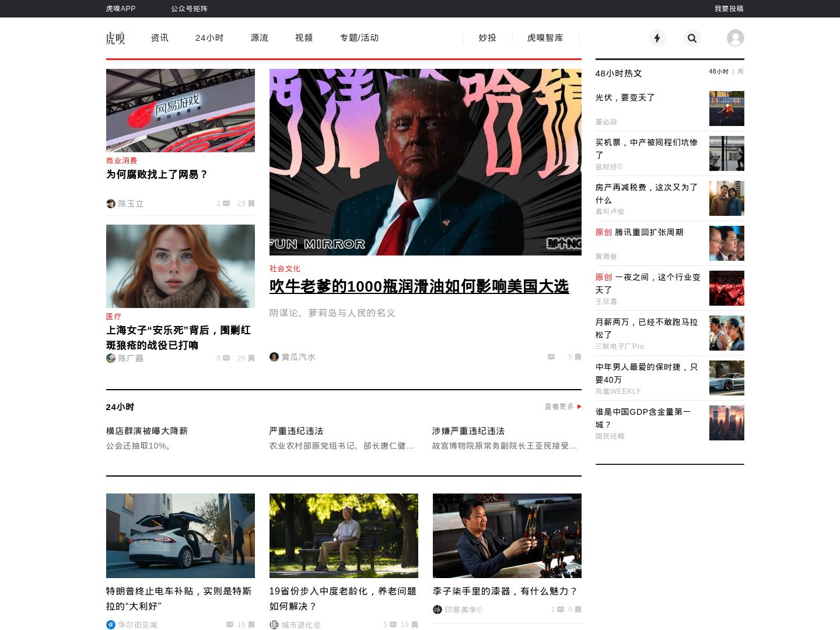Open hot article 一夜之间，这个行业变天了

pyautogui.click(x=648, y=283)
